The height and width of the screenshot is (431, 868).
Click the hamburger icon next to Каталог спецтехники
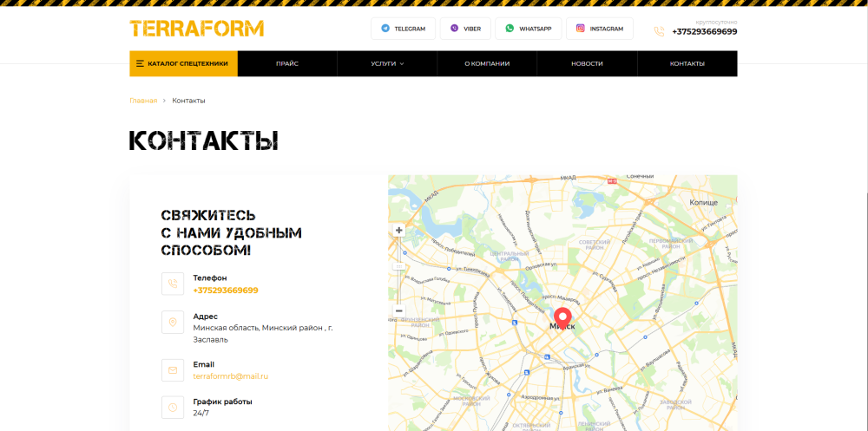(x=140, y=63)
